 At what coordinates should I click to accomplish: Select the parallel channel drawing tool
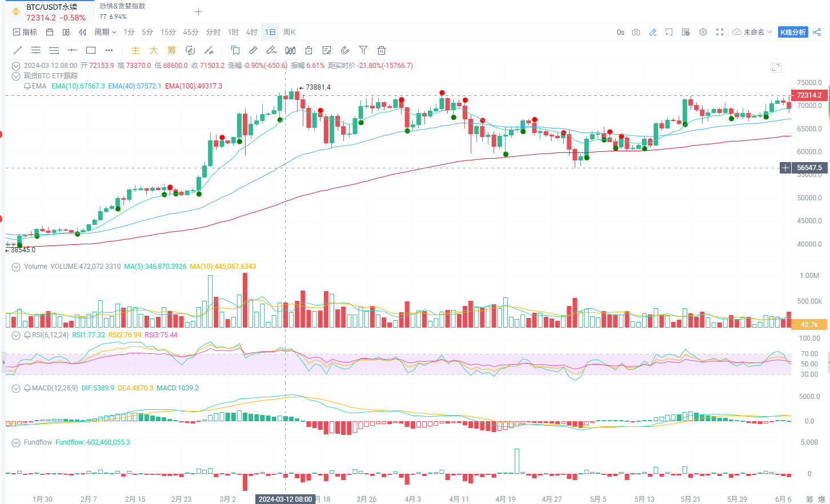coord(36,50)
